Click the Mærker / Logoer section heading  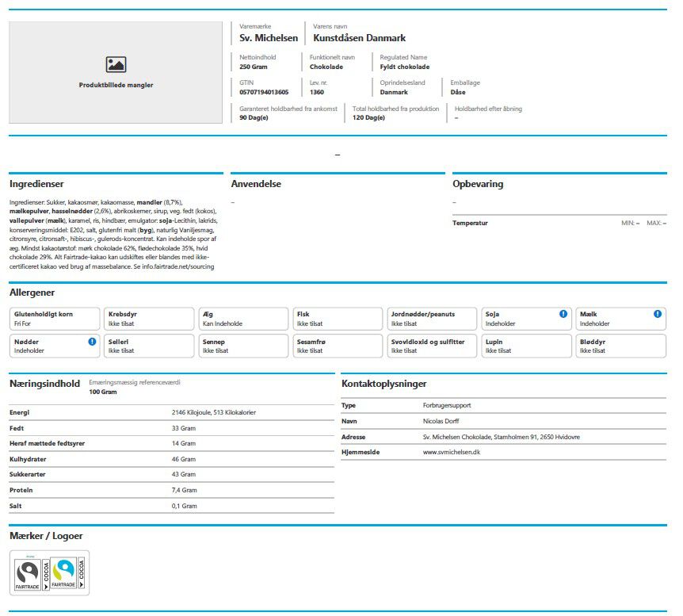click(46, 536)
